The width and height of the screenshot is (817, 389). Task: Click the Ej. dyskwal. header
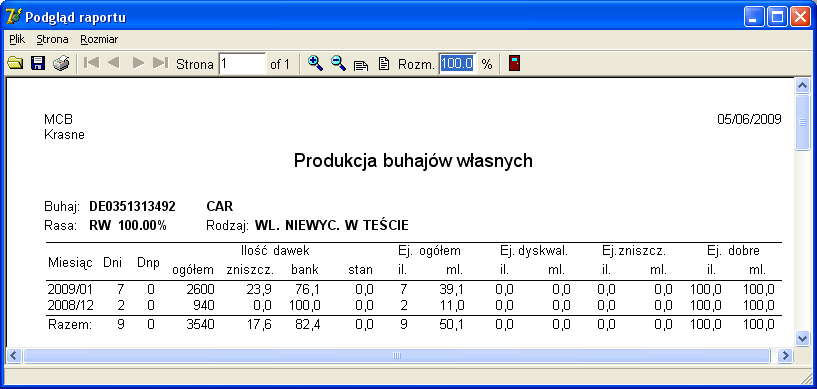pyautogui.click(x=534, y=251)
